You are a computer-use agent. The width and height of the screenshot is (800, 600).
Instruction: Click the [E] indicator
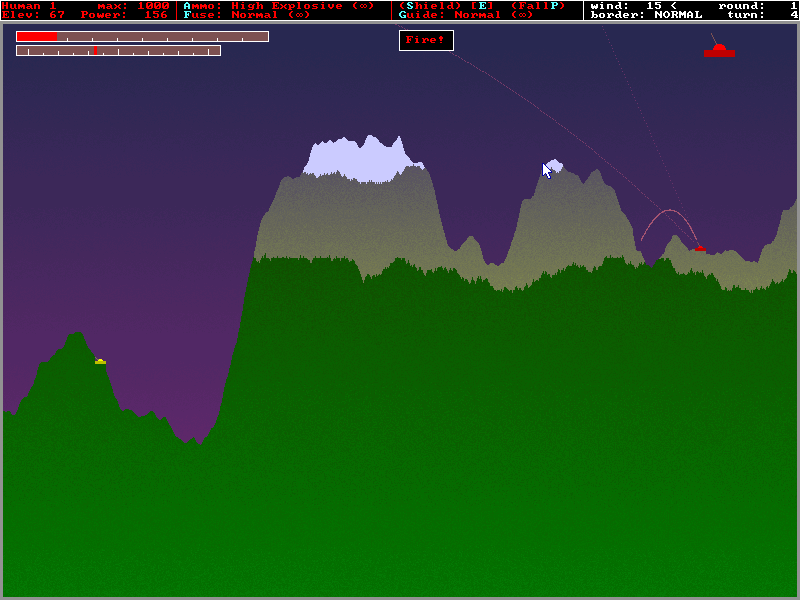[482, 6]
